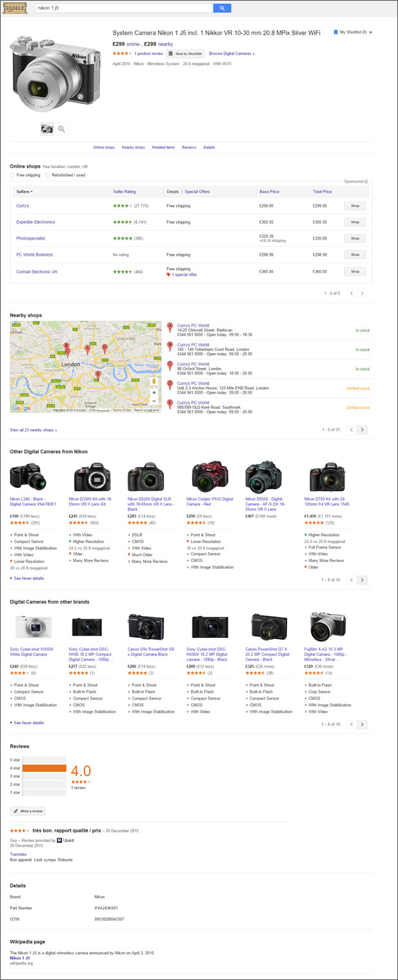Click the red pin A beside Barbican shop
The width and height of the screenshot is (398, 980).
click(x=170, y=327)
